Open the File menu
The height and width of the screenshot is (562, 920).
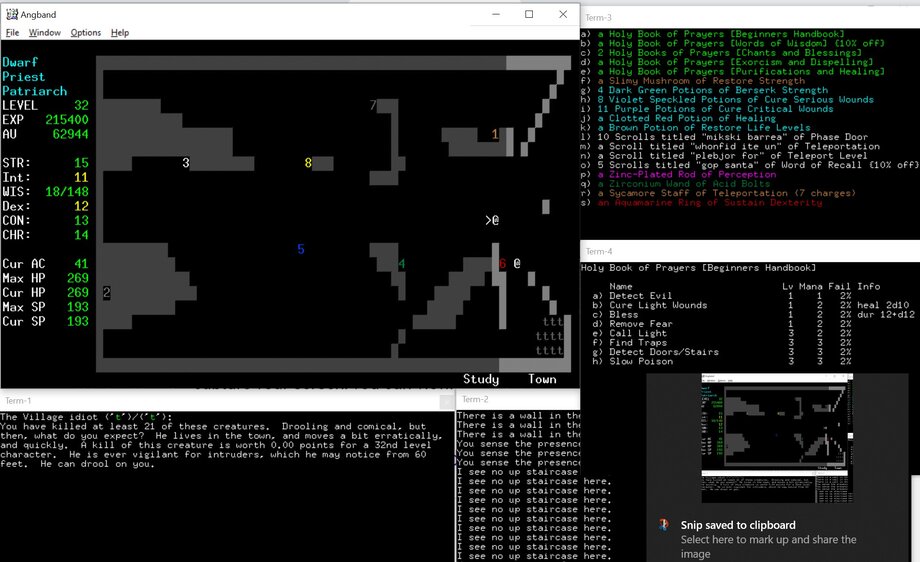[x=13, y=33]
